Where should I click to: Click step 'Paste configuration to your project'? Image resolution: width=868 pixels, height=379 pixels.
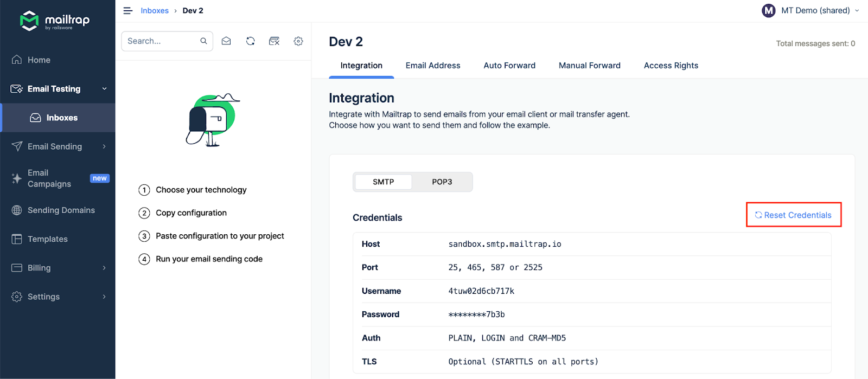220,236
